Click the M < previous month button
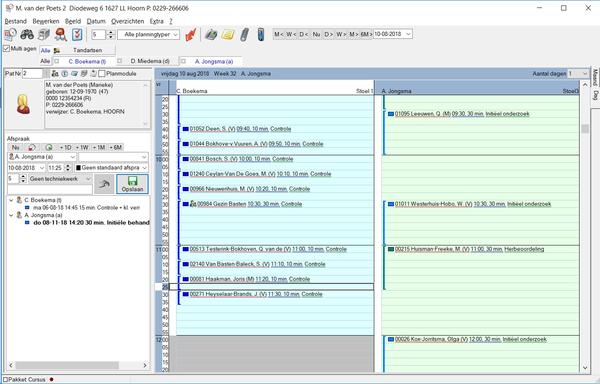600x384 pixels. click(278, 34)
